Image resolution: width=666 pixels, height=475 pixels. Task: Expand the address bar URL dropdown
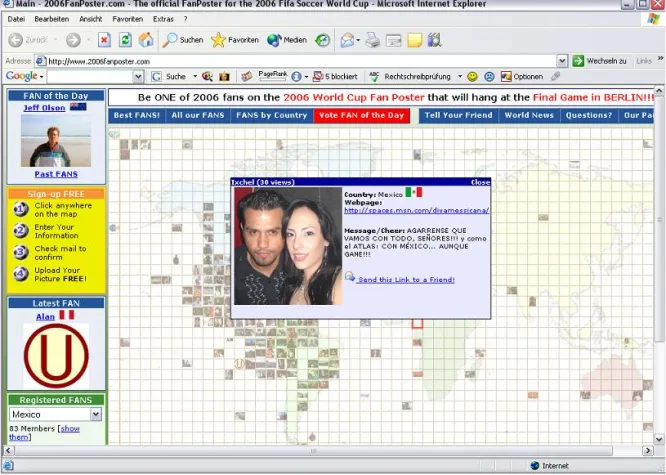pos(562,61)
